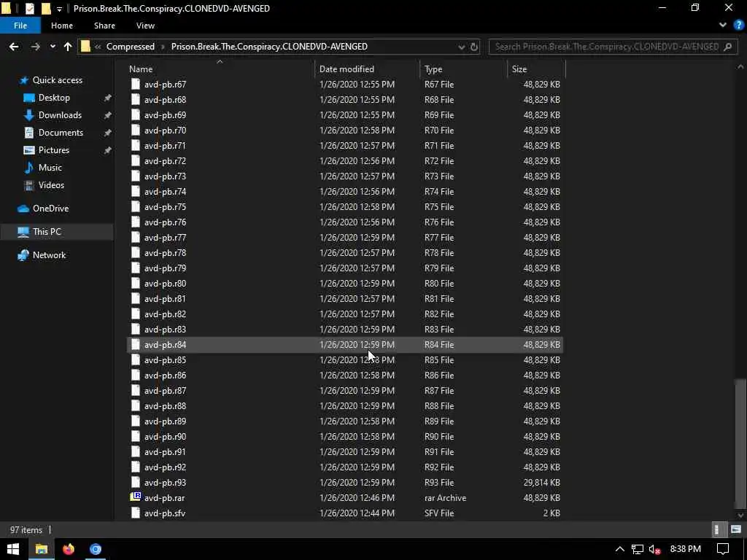Image resolution: width=747 pixels, height=560 pixels.
Task: Click the file icon of avd-pb.r72
Action: 136,161
